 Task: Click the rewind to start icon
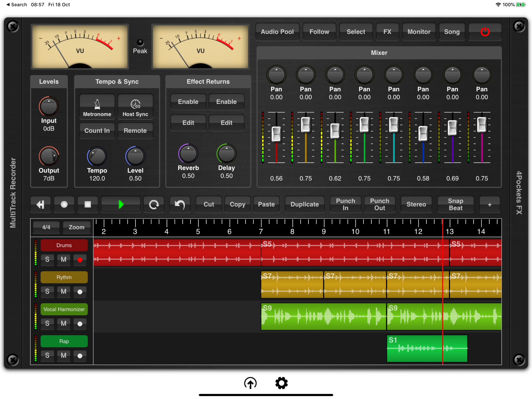40,204
